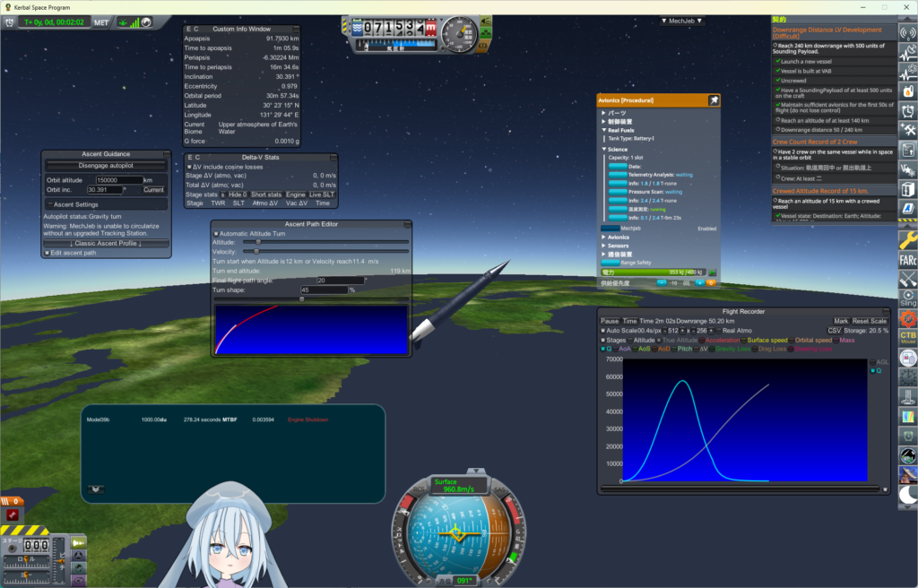Pin the Avionics Procedural window
918x588 pixels.
(x=714, y=100)
